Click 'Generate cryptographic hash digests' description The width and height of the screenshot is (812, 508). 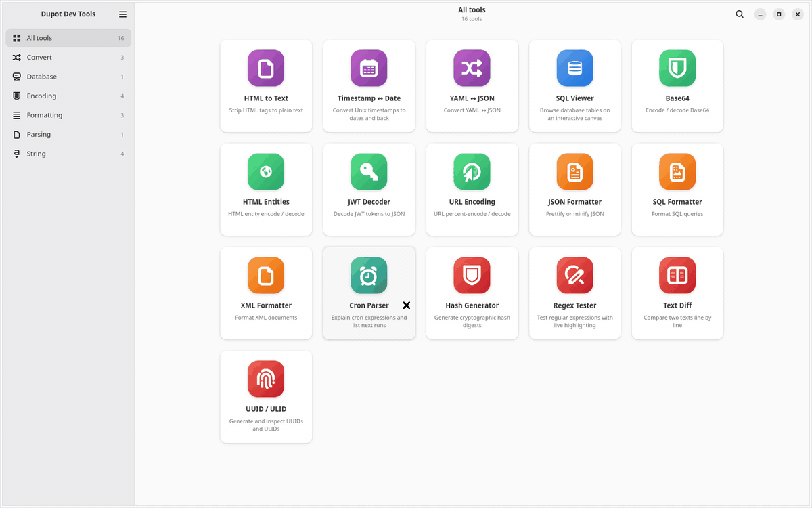pyautogui.click(x=472, y=321)
